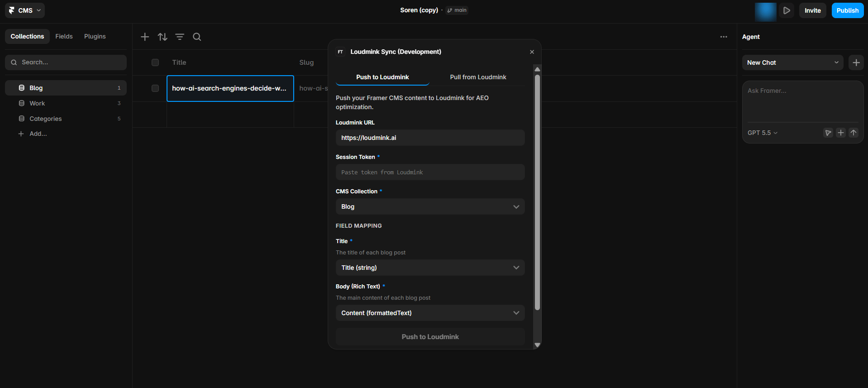
Task: Open the three-dot more options menu
Action: tap(724, 37)
